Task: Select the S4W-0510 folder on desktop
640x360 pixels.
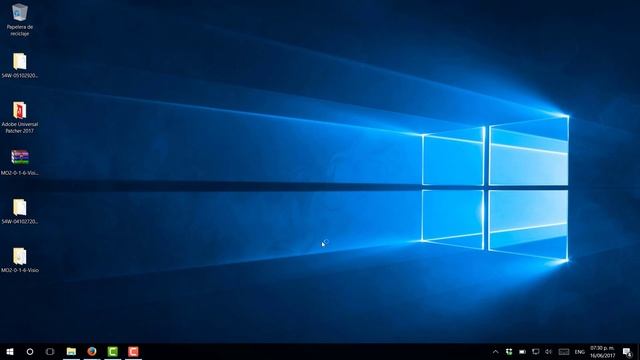Action: coord(20,65)
